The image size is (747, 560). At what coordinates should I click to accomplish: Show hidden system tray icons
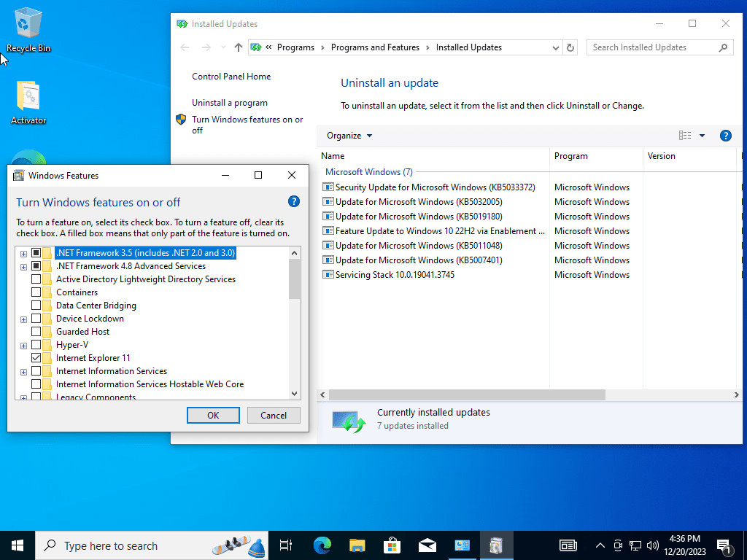[x=600, y=545]
